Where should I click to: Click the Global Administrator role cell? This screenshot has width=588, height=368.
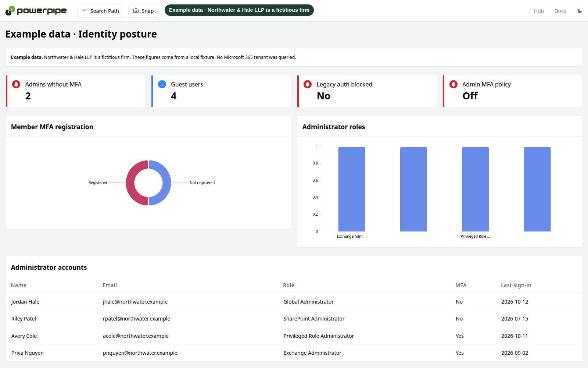pyautogui.click(x=308, y=302)
